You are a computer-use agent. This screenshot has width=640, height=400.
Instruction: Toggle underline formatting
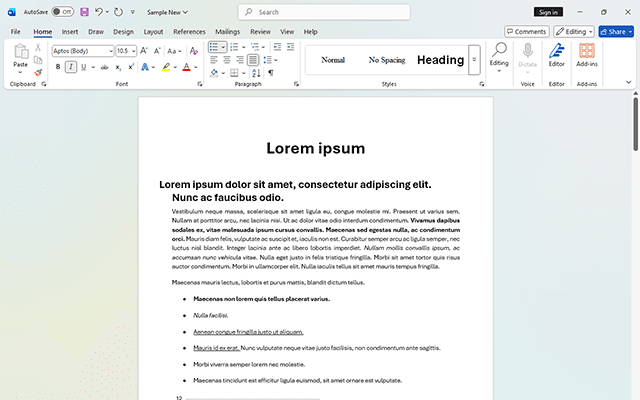[x=84, y=67]
